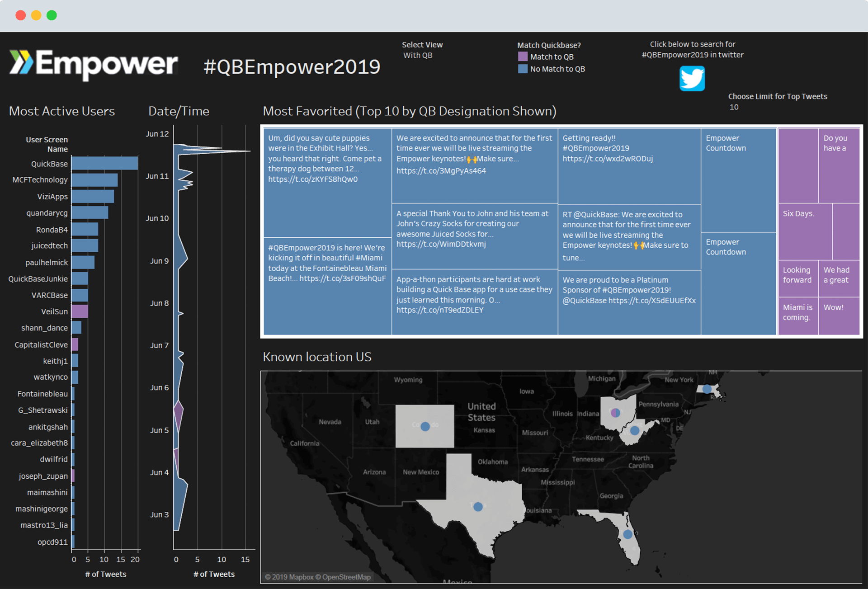Select the paulhelmick user label
The height and width of the screenshot is (589, 868).
click(x=47, y=262)
